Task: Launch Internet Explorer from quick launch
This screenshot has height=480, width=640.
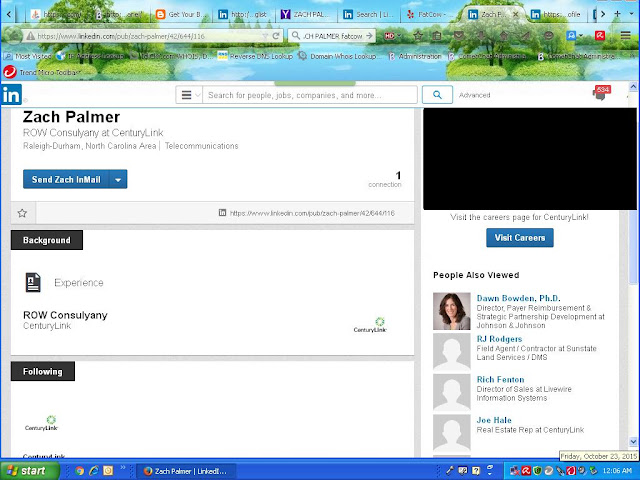Action: click(94, 471)
